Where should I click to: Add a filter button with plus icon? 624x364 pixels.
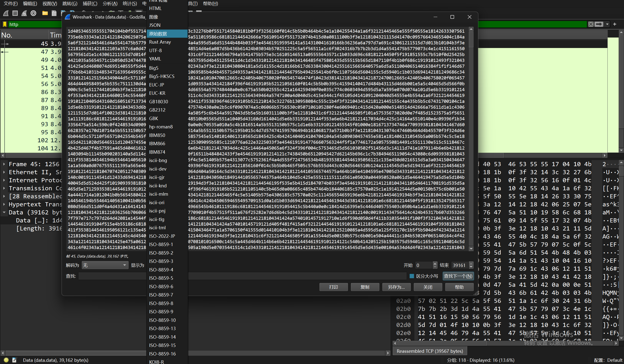point(614,24)
